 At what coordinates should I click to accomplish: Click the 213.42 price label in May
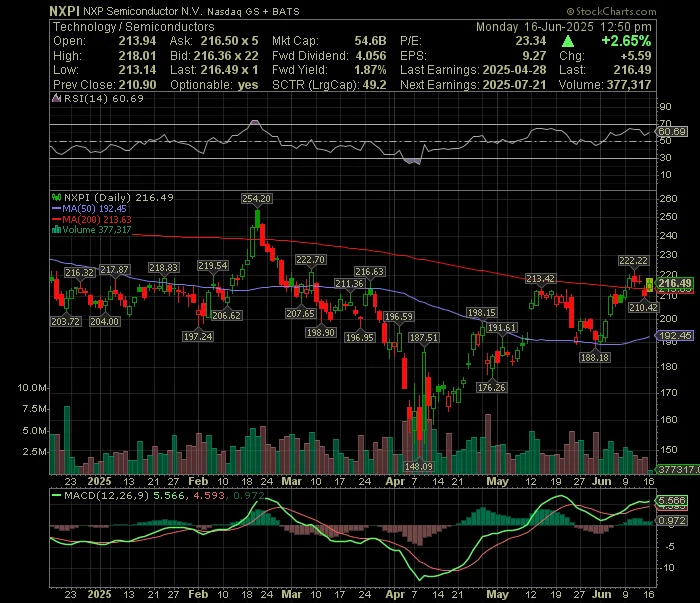(x=541, y=279)
